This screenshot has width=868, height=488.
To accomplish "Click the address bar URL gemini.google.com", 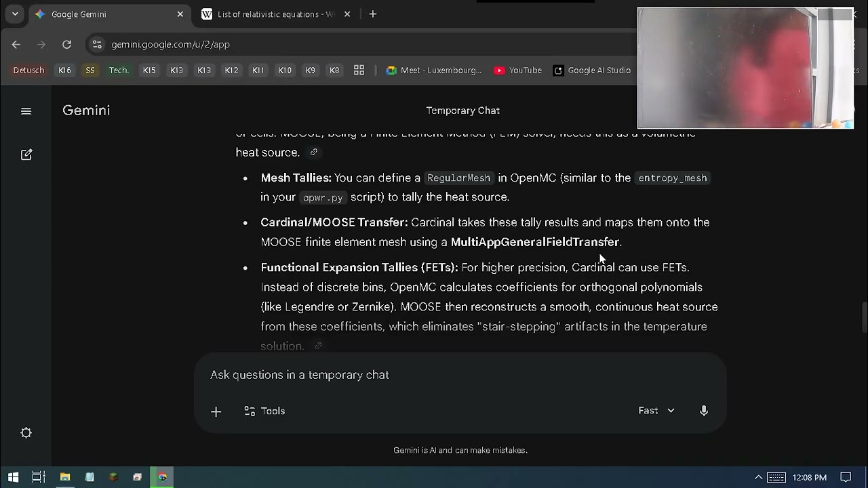I will point(170,44).
